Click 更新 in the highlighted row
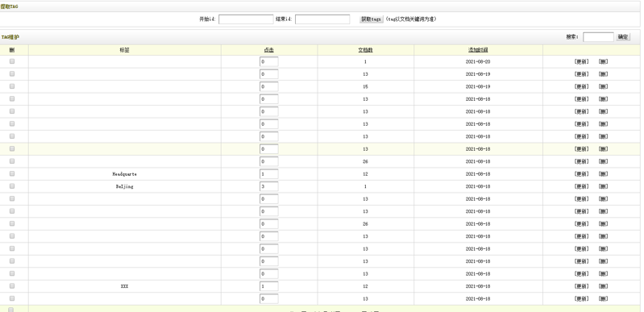This screenshot has height=312, width=644. click(x=581, y=149)
